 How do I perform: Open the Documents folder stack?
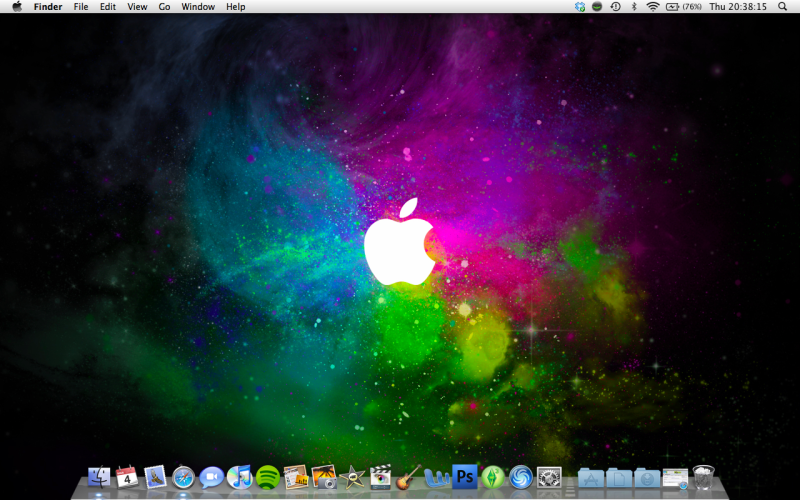(x=619, y=479)
